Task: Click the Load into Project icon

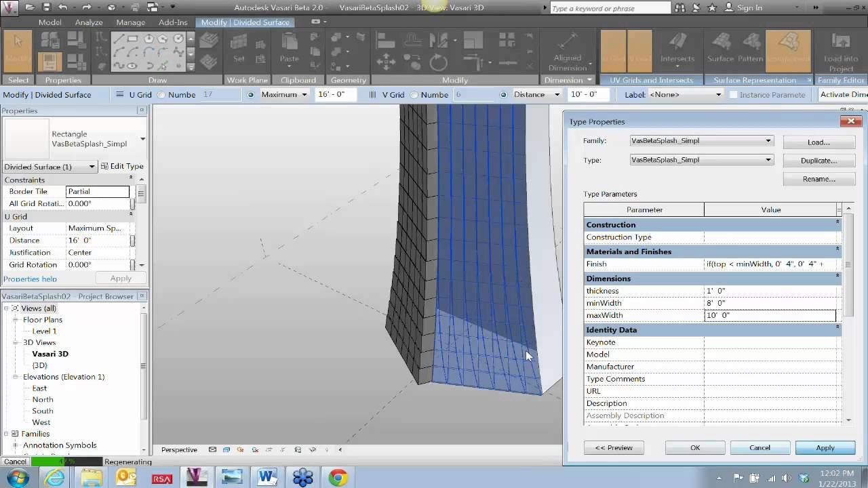Action: [840, 51]
